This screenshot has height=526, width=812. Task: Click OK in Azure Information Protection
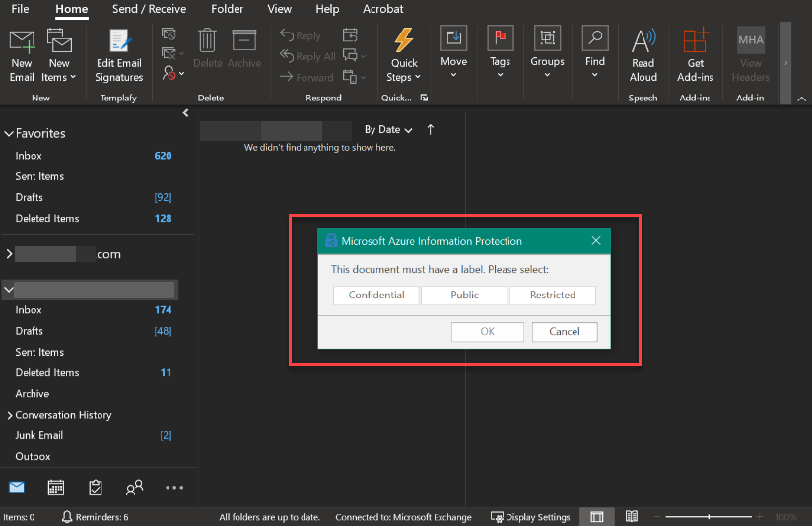(x=488, y=332)
